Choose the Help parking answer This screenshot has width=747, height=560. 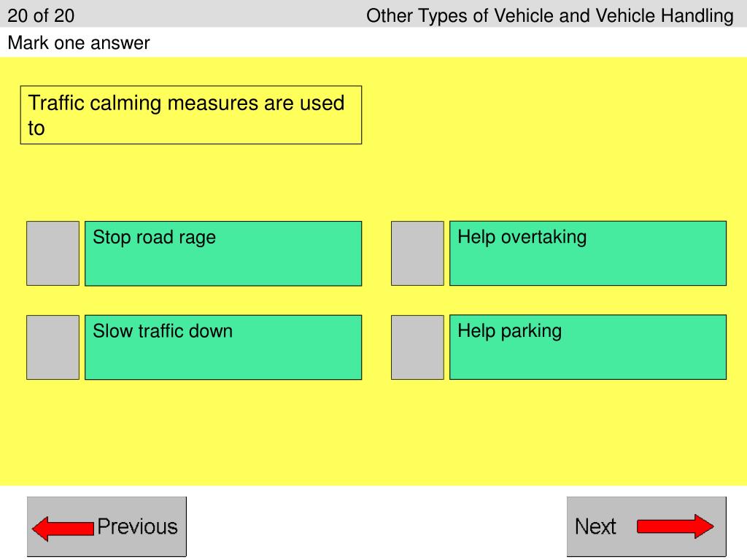(x=588, y=347)
